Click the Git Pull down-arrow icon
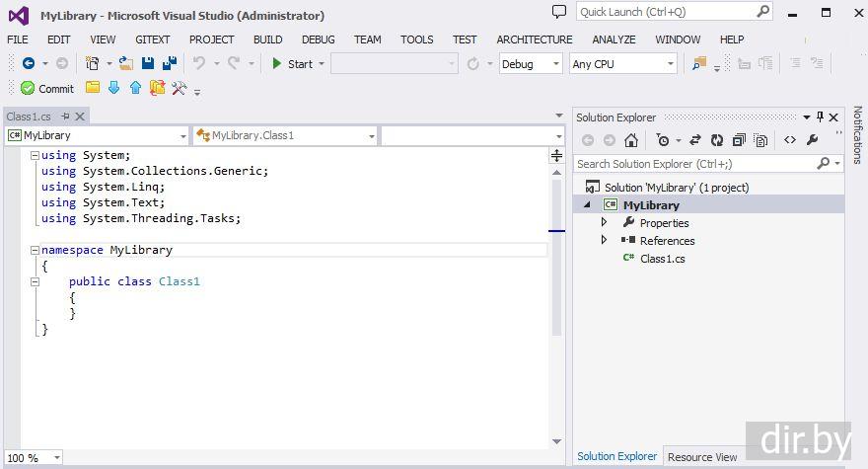868x469 pixels. point(113,88)
